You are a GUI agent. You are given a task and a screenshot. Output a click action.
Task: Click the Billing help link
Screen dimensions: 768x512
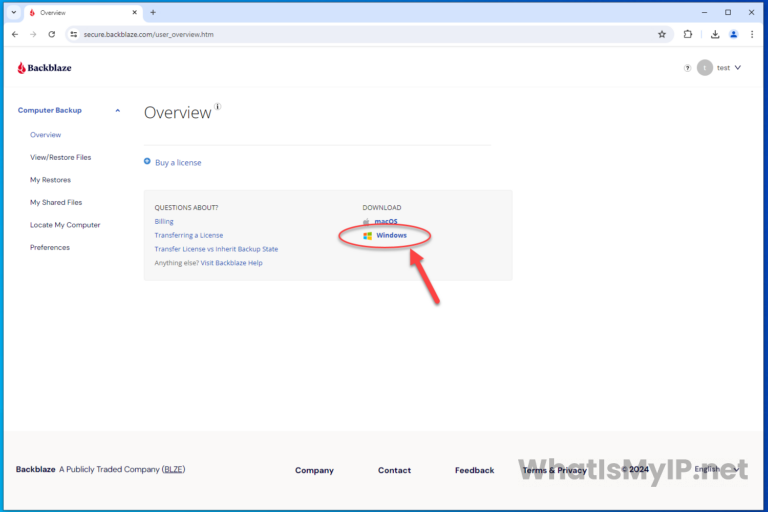tap(164, 221)
